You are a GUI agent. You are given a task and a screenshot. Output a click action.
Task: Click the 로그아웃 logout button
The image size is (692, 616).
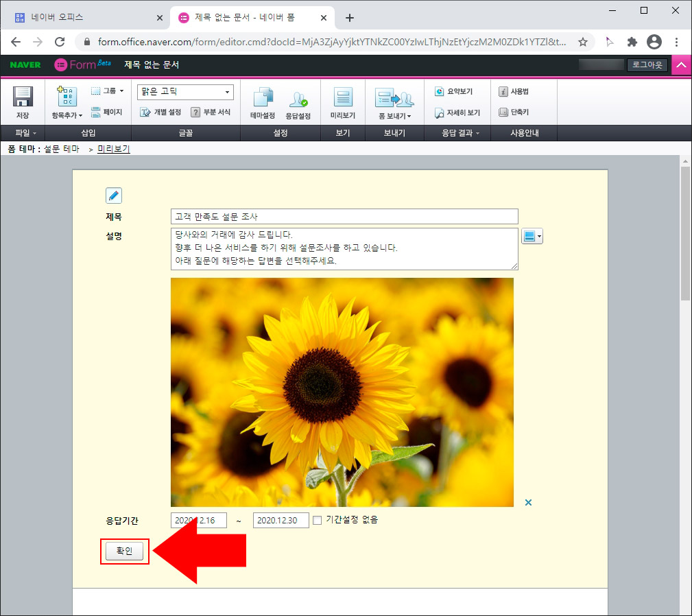click(x=646, y=64)
